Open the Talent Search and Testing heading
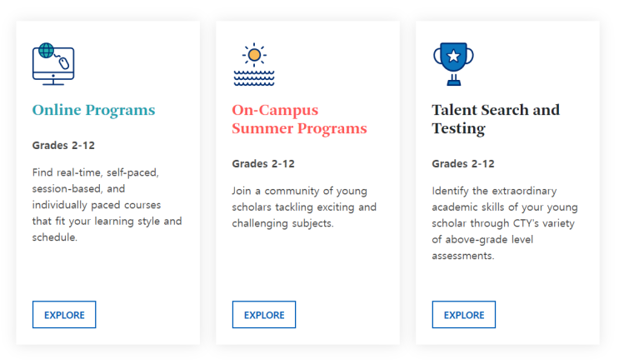The height and width of the screenshot is (364, 619). point(496,119)
